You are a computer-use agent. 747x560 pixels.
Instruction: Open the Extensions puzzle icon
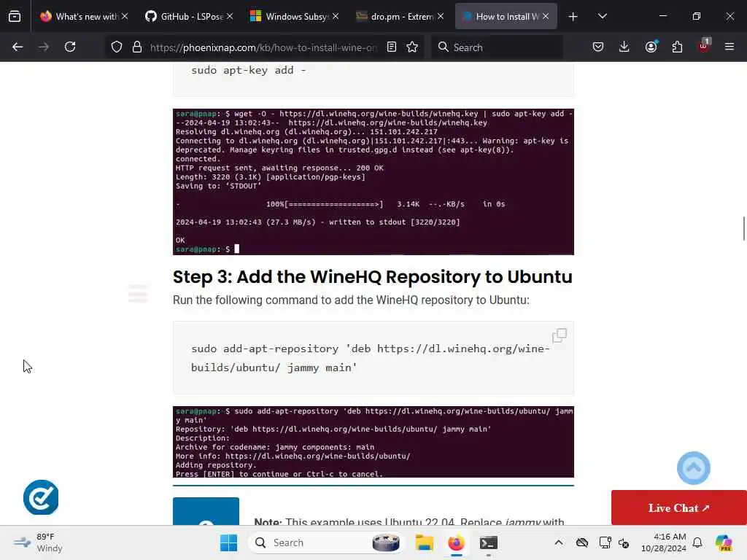[677, 47]
